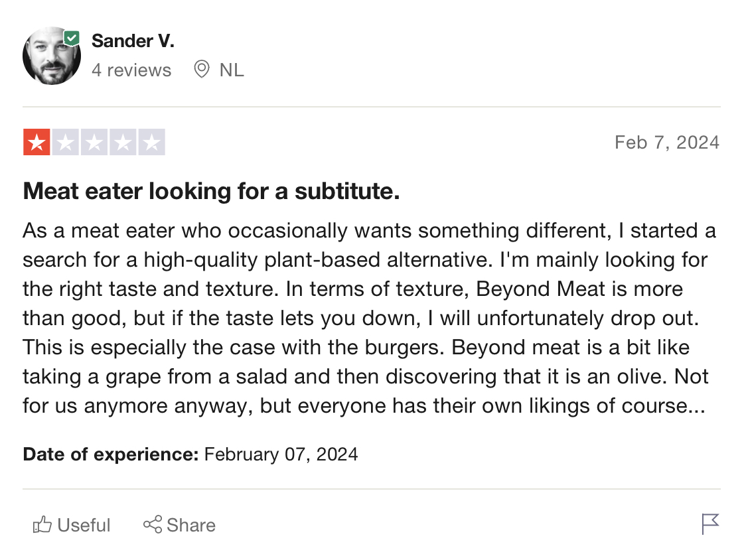The image size is (746, 560).
Task: Report the review using the flag icon
Action: coord(710,524)
